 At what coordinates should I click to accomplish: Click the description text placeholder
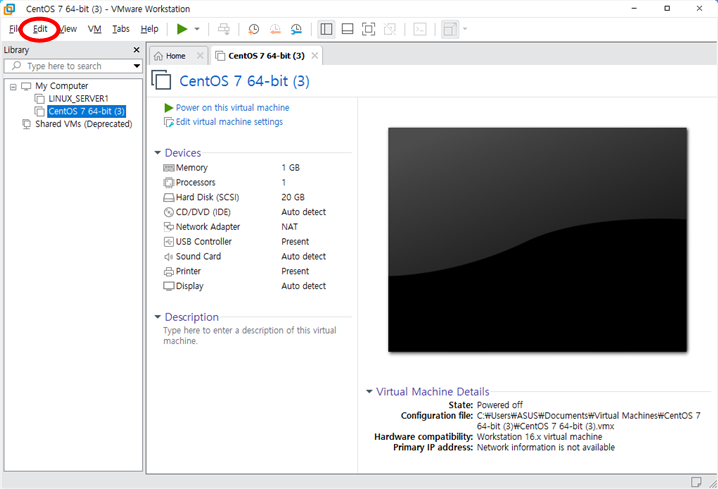coord(250,336)
